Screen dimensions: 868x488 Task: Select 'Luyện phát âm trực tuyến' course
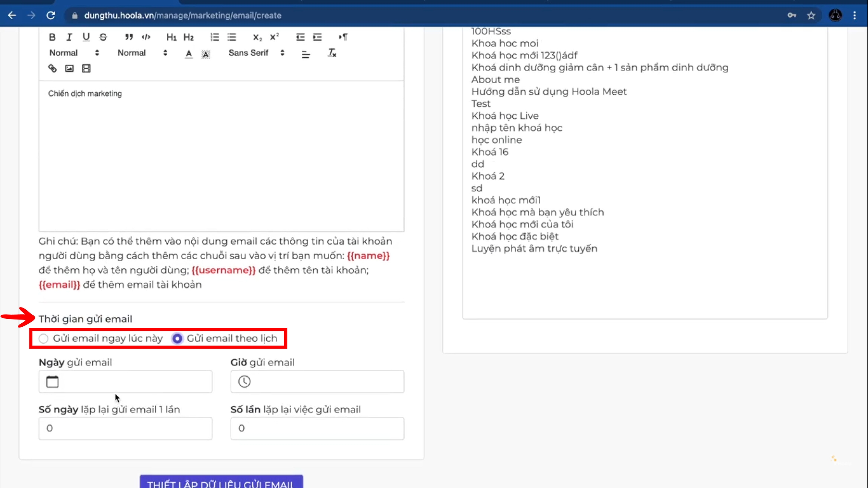click(x=534, y=248)
